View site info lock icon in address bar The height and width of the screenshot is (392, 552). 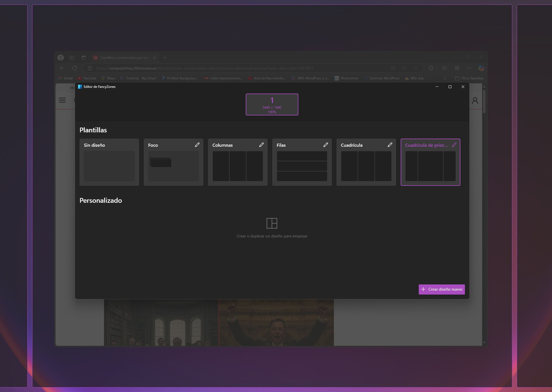(x=90, y=68)
